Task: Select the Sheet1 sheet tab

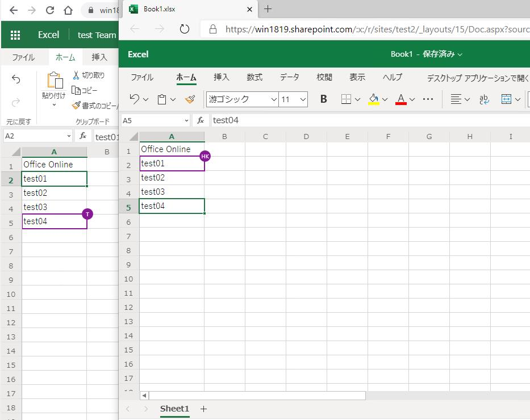Action: point(174,409)
